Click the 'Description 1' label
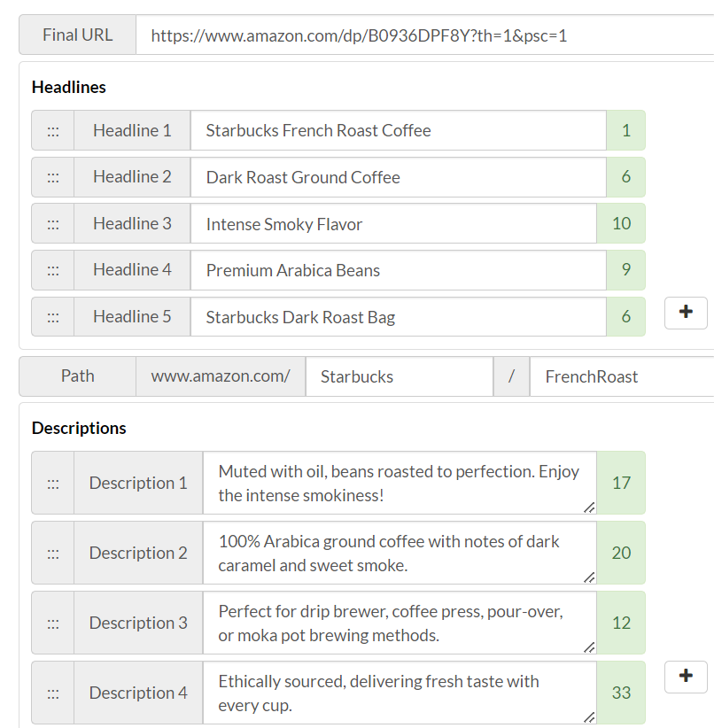Screen dimensions: 714x728 (138, 483)
